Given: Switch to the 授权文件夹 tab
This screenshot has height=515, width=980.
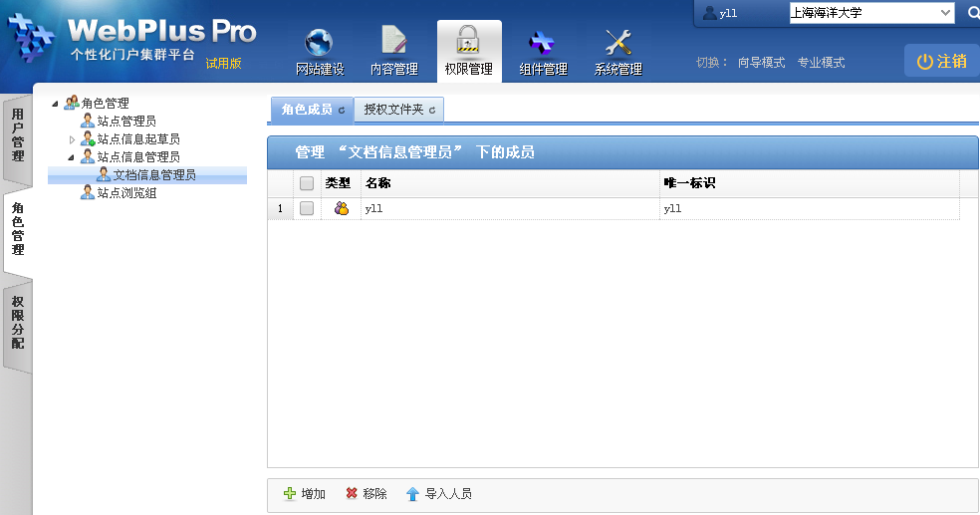Looking at the screenshot, I should (393, 110).
